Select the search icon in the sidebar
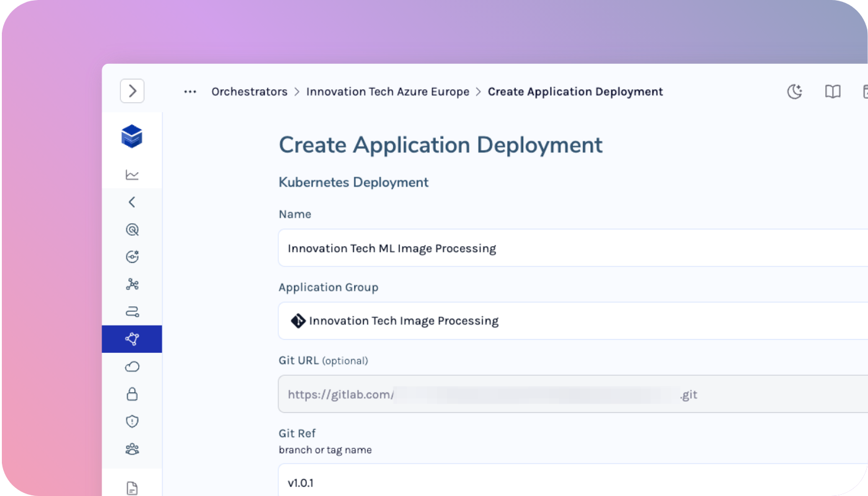868x496 pixels. [132, 229]
